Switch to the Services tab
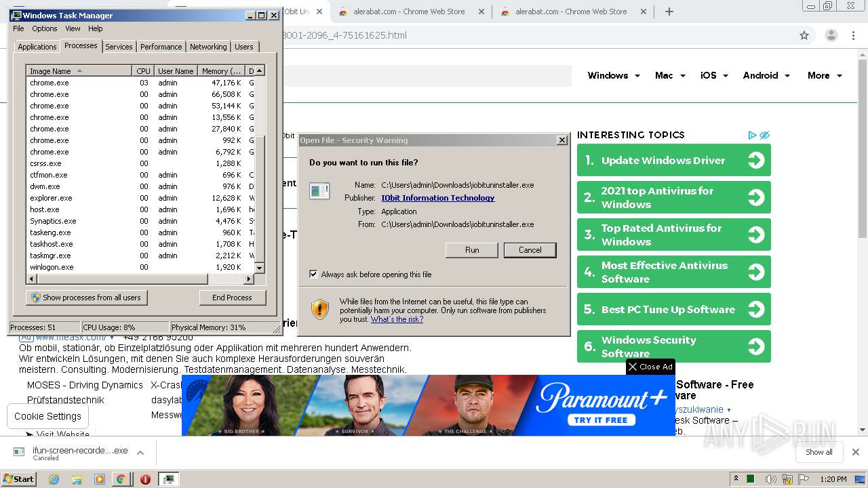This screenshot has height=488, width=868. point(119,47)
